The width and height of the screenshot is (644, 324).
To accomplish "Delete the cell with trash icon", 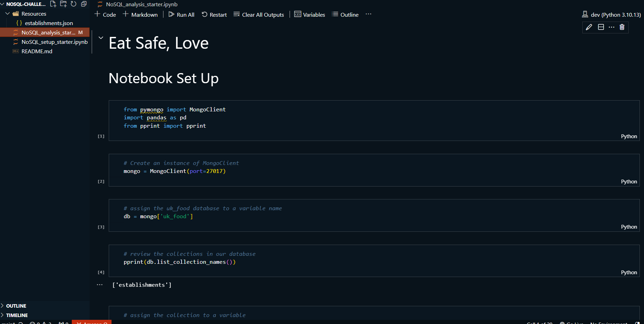I will pos(622,27).
